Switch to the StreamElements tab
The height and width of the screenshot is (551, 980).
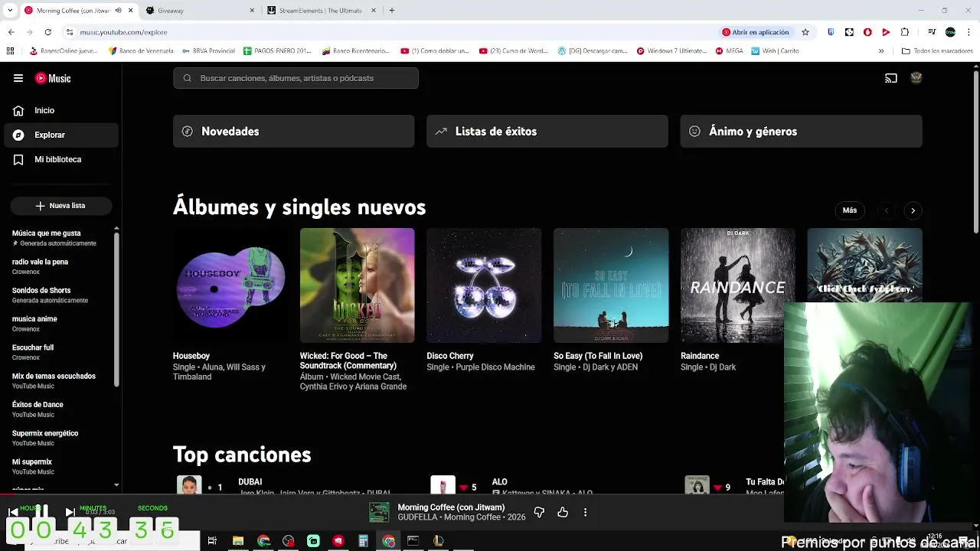click(x=322, y=11)
